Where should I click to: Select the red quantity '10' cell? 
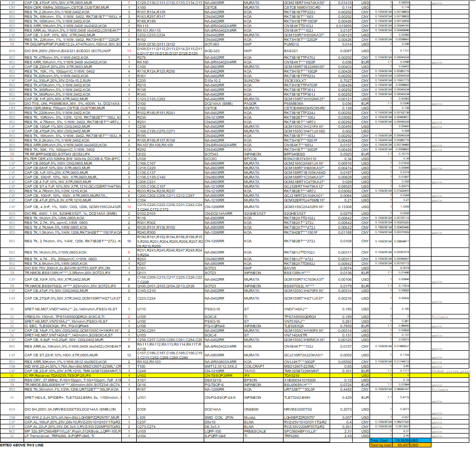tap(129, 207)
